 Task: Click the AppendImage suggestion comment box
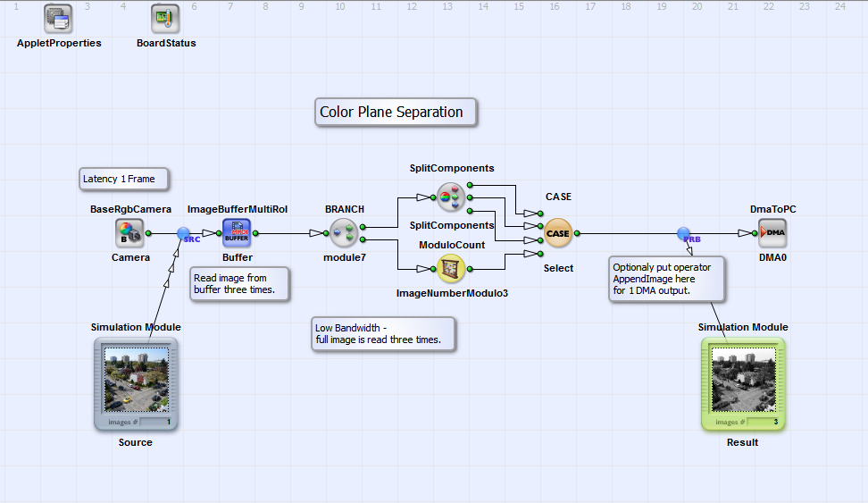click(664, 279)
